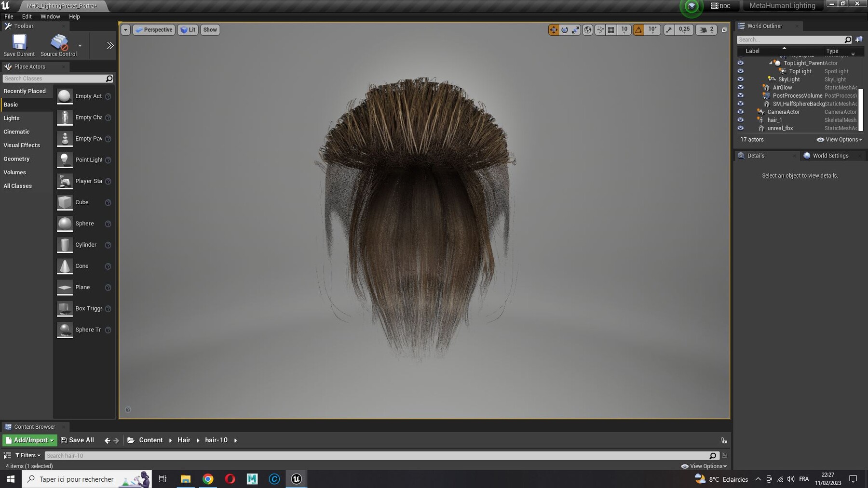Select the scale gizmo mode

coord(576,30)
